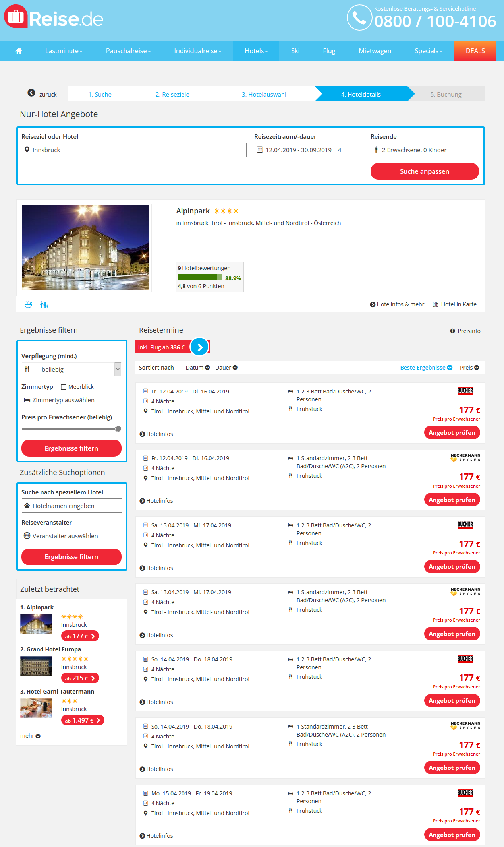Click the home icon in navigation bar
Screen dimensions: 504x847
point(19,51)
